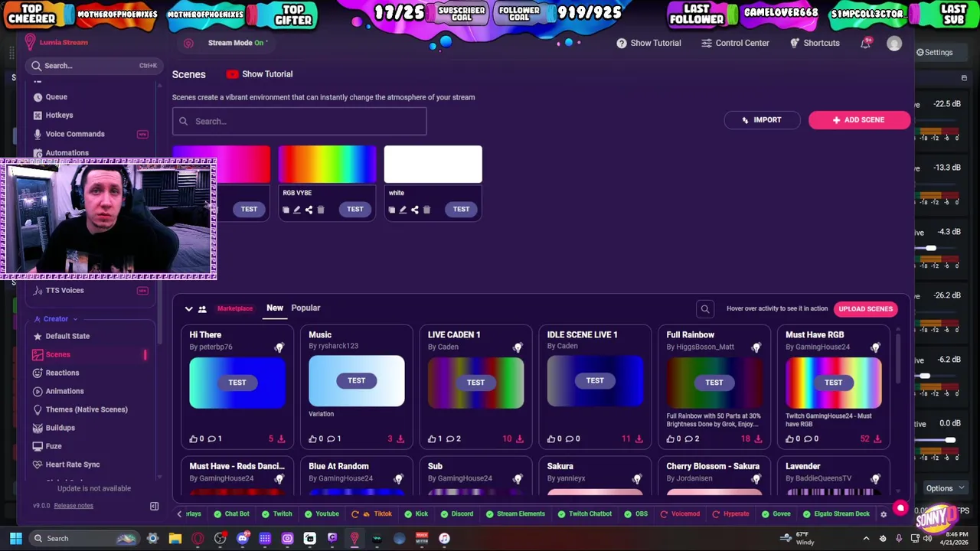Image resolution: width=980 pixels, height=551 pixels.
Task: Open Animations in the sidebar
Action: coord(64,392)
